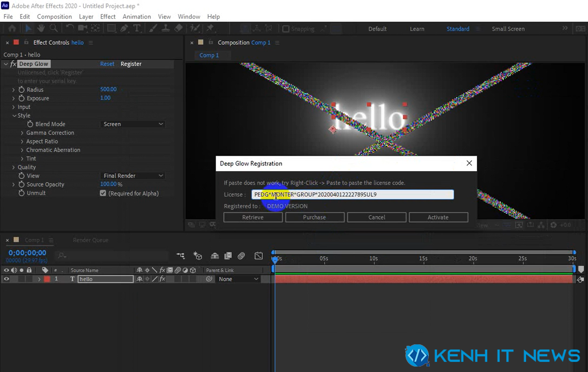Expand Chromatic Aberration settings
588x372 pixels.
tap(22, 150)
